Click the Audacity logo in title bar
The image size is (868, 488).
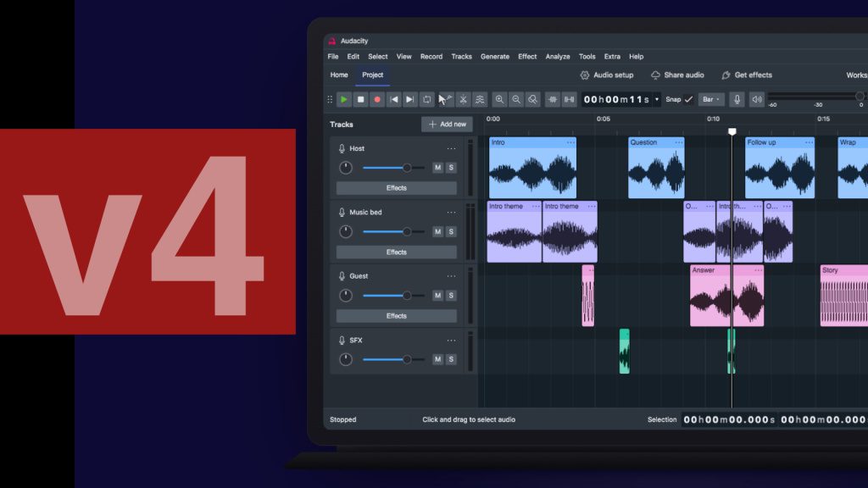[x=332, y=41]
